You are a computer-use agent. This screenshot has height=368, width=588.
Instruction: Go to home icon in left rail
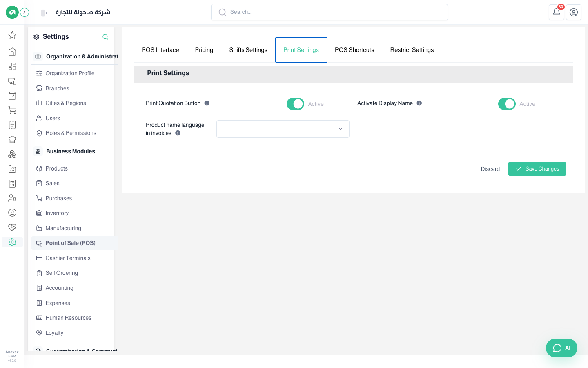coord(12,52)
